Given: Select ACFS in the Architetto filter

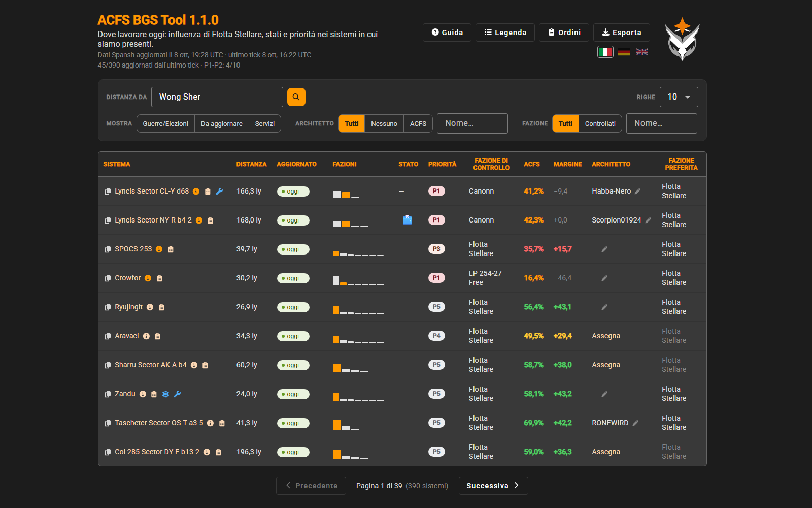Looking at the screenshot, I should point(418,123).
